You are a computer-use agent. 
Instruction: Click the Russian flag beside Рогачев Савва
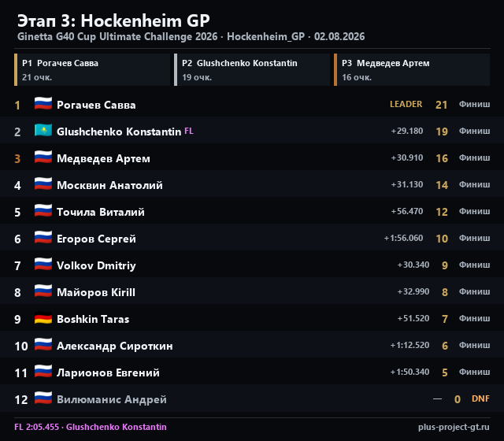click(x=43, y=104)
